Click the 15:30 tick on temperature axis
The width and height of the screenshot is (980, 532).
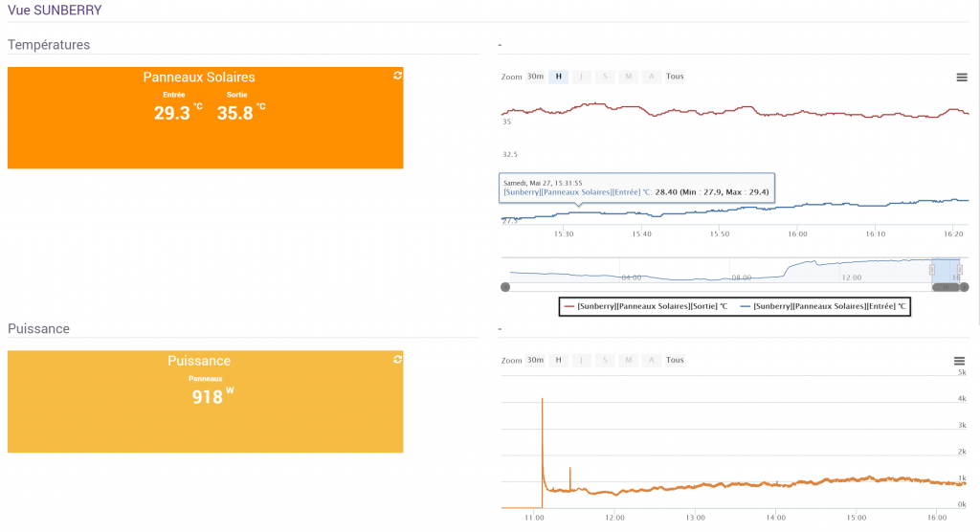pos(564,233)
